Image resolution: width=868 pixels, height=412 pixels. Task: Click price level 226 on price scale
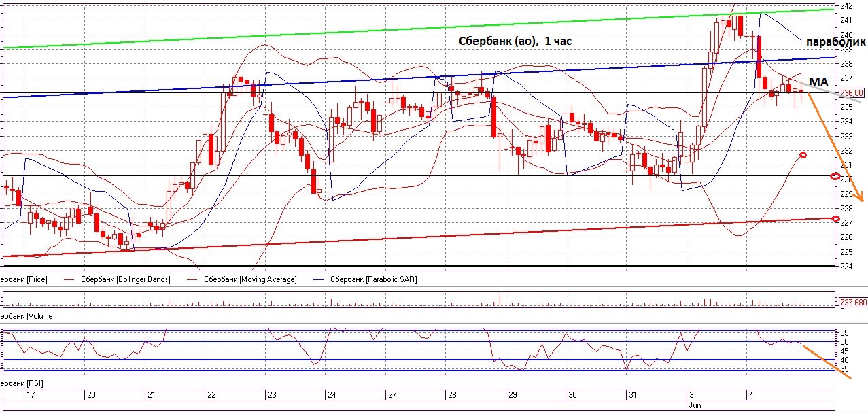click(x=847, y=237)
